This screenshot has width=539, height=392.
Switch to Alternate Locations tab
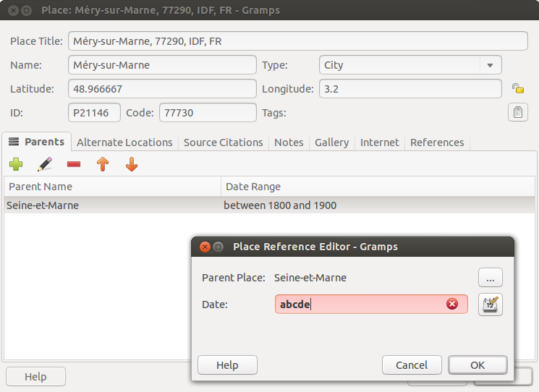coord(124,142)
